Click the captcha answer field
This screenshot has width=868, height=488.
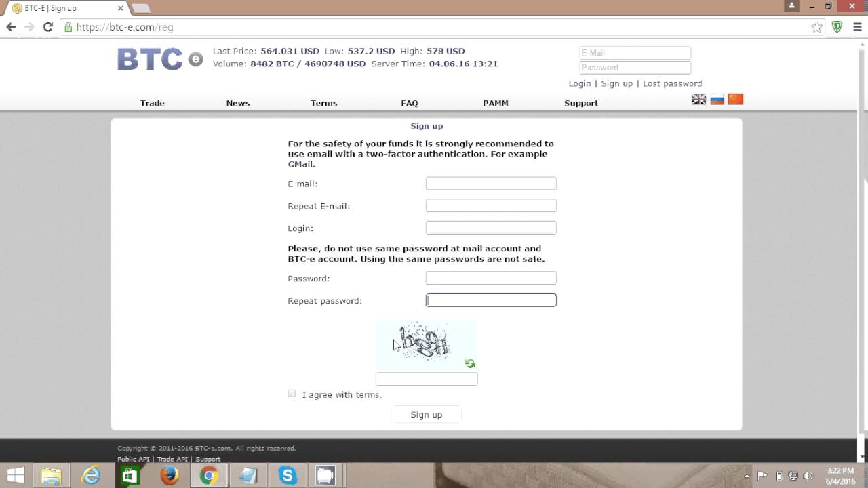coord(427,379)
